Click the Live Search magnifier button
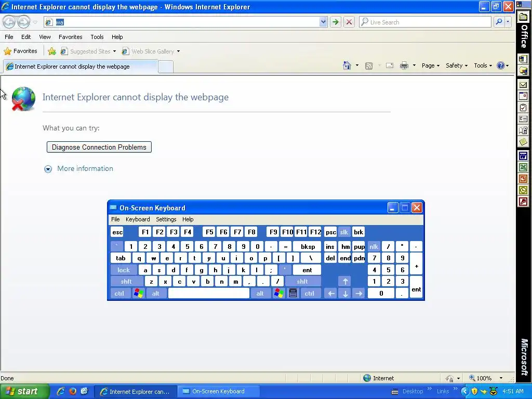 click(x=499, y=22)
